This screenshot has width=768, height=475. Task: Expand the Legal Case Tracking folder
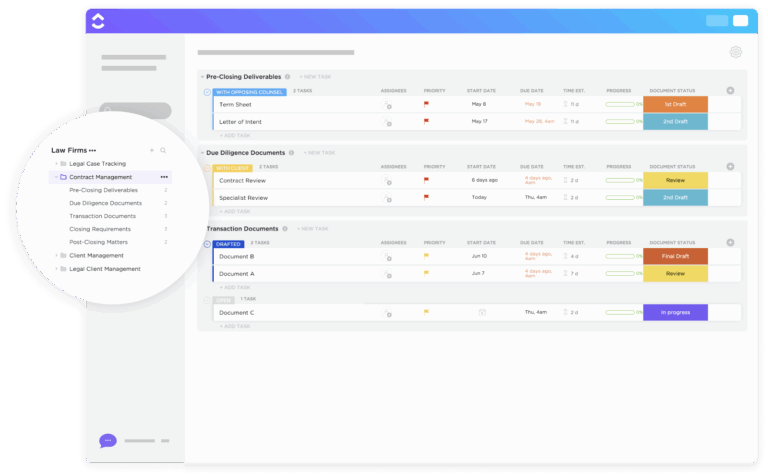pos(56,163)
